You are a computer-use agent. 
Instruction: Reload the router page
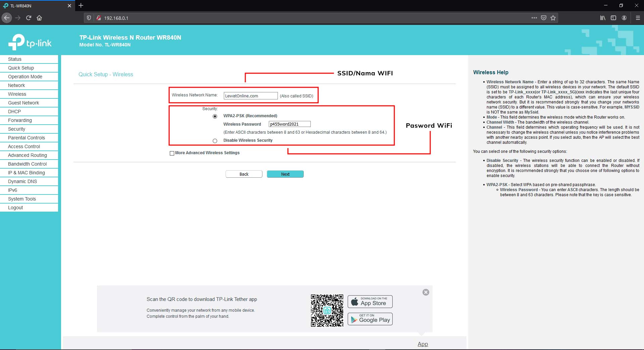pyautogui.click(x=29, y=18)
